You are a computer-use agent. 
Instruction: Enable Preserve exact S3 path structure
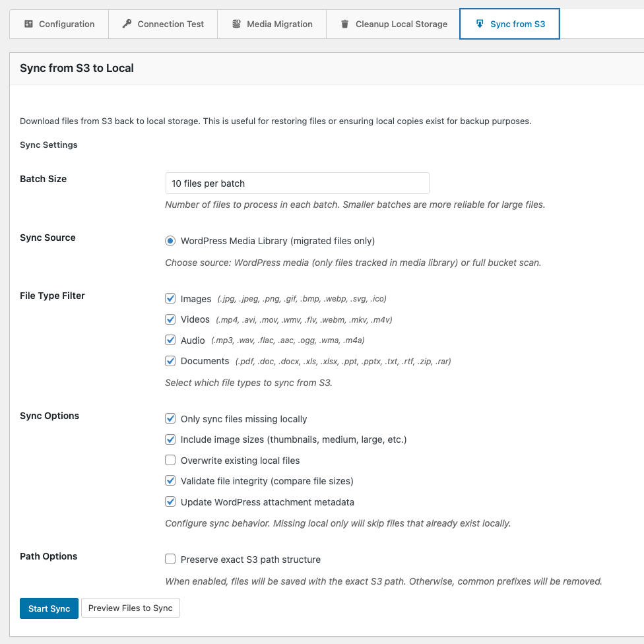tap(170, 560)
